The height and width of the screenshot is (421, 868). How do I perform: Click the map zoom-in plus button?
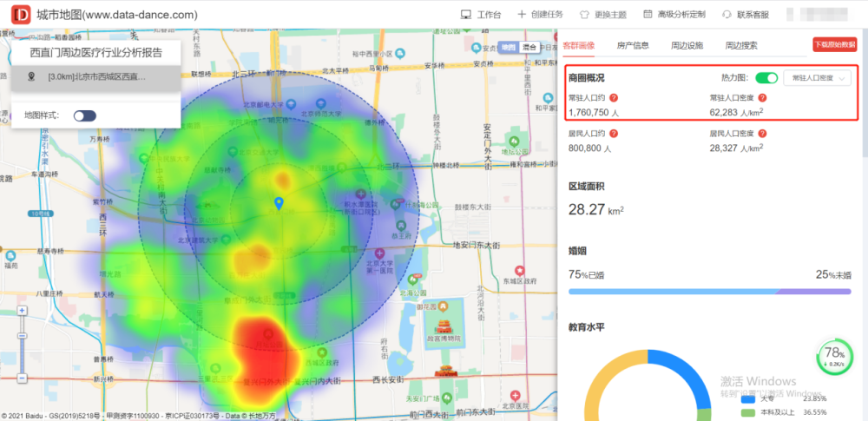pyautogui.click(x=22, y=311)
